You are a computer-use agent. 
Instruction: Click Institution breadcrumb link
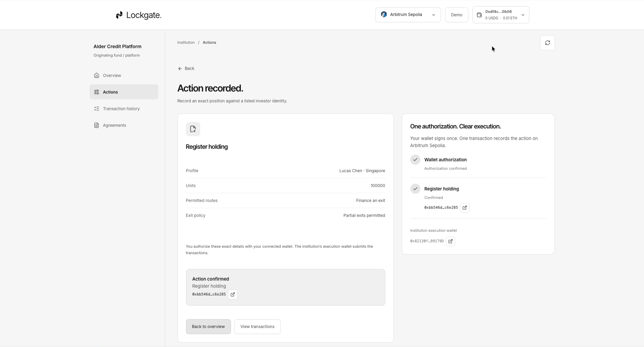(x=186, y=43)
